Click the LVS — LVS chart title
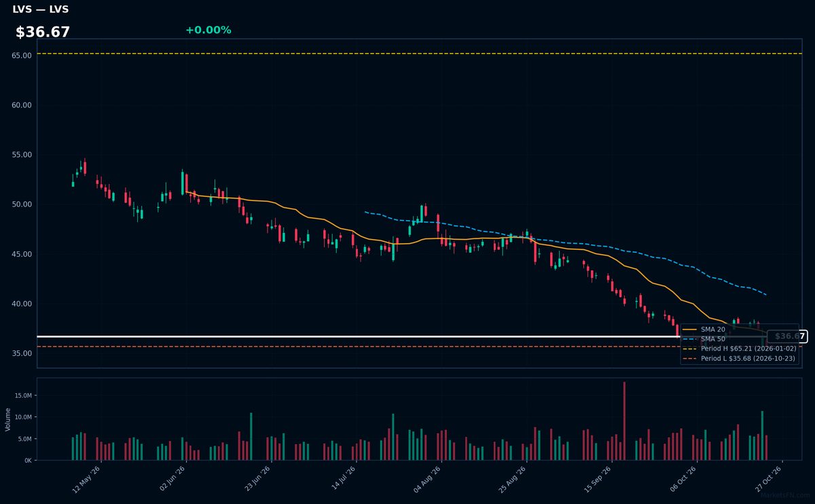The width and height of the screenshot is (815, 504). (x=41, y=10)
